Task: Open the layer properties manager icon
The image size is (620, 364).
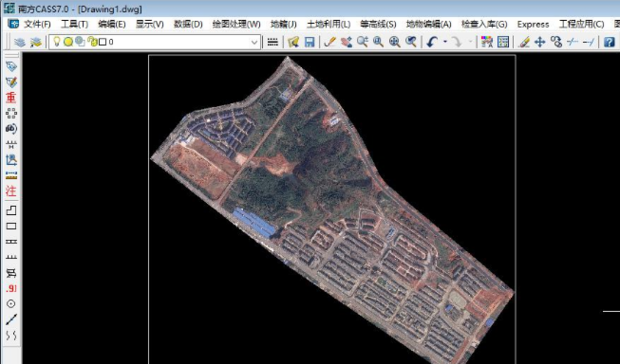Action: click(x=19, y=42)
